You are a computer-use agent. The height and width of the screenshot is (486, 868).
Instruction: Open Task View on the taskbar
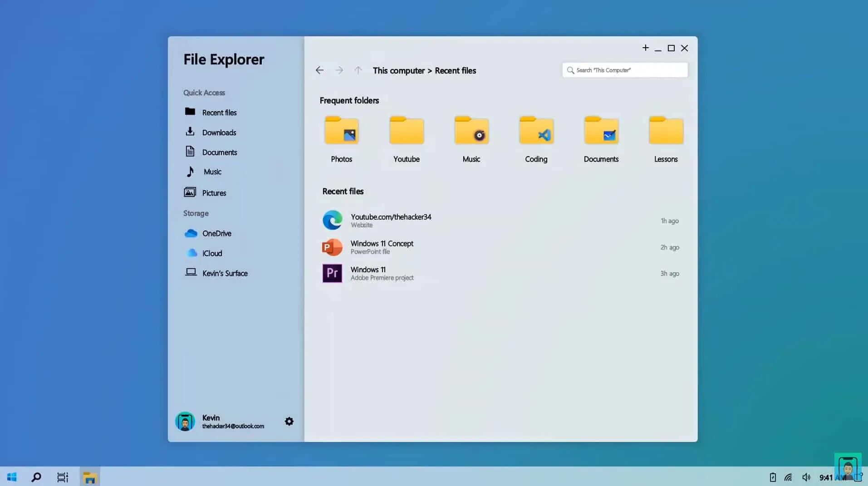pyautogui.click(x=63, y=477)
